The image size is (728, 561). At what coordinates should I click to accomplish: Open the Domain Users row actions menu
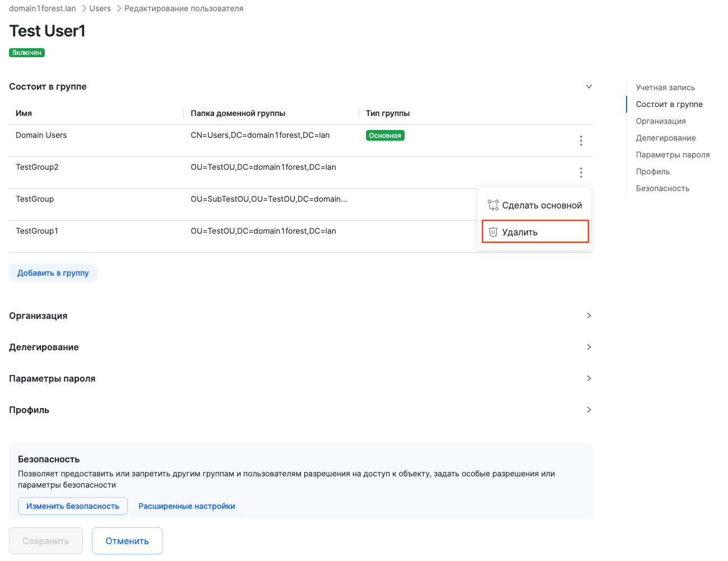[581, 141]
